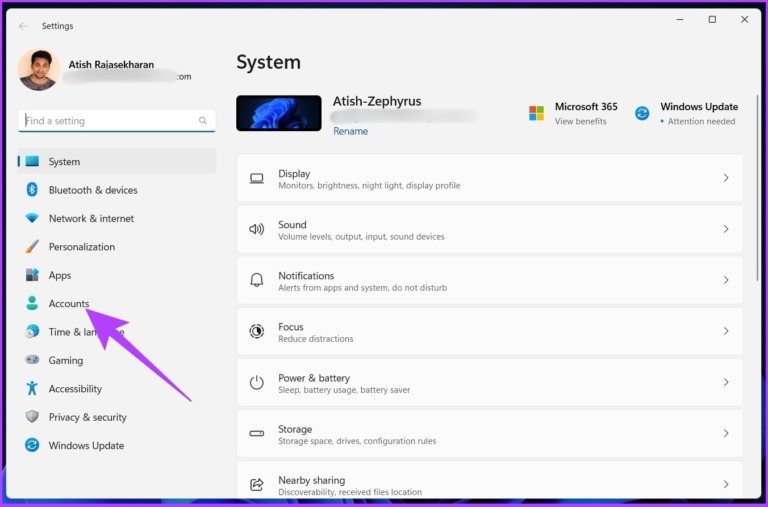768x507 pixels.
Task: Click the Windows Update icon in sidebar
Action: tap(32, 445)
